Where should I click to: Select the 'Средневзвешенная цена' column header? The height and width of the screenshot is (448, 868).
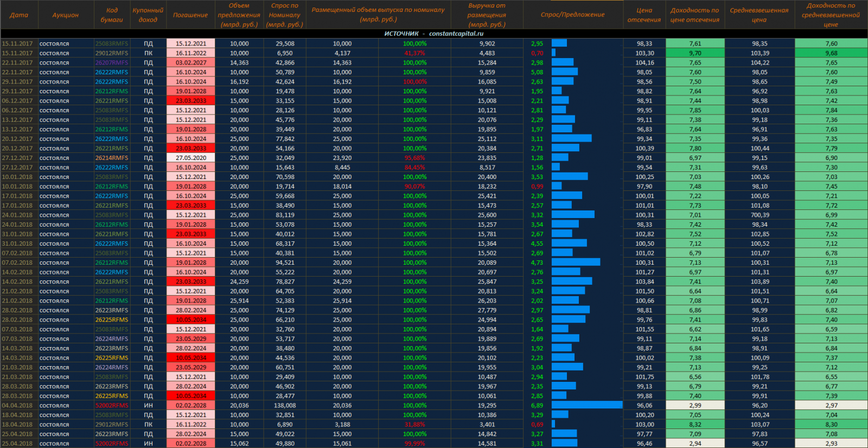click(759, 15)
